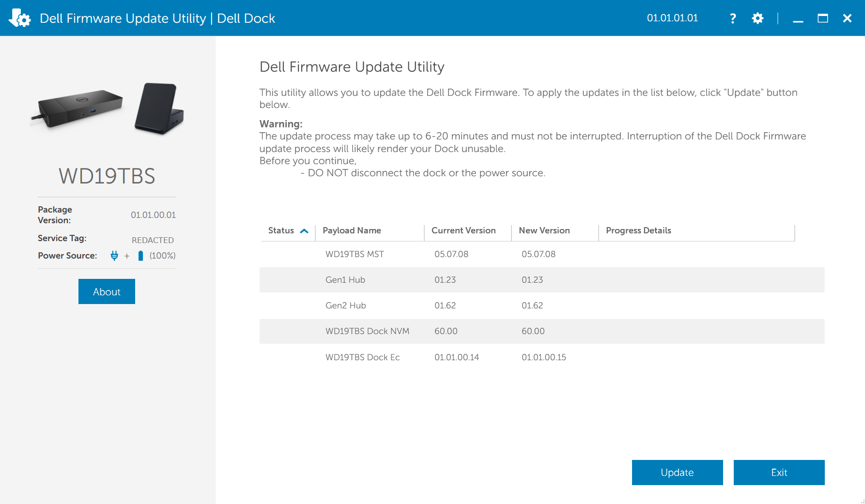865x504 pixels.
Task: Click the plus sign between plug and battery icons
Action: point(127,256)
